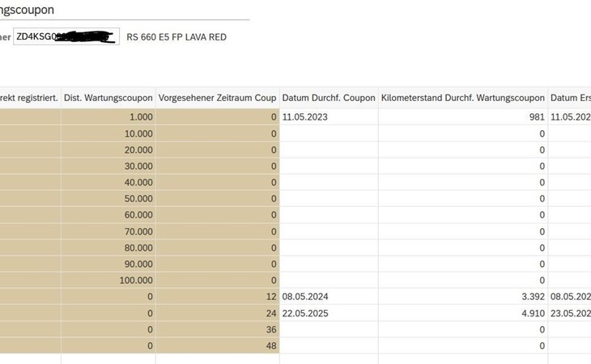Select the 1.000 distance coupon cell
This screenshot has height=364, width=591.
[x=108, y=117]
